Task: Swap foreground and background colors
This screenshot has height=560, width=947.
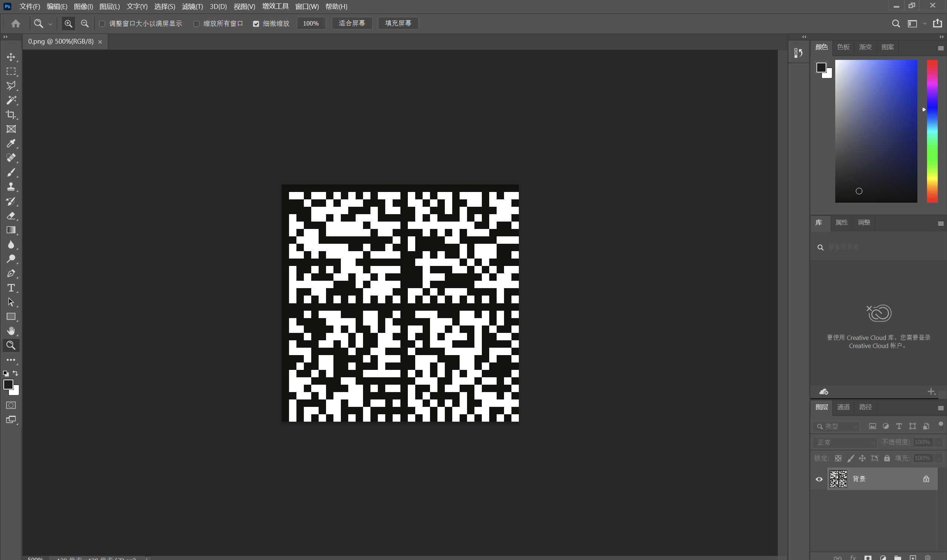Action: click(x=16, y=373)
